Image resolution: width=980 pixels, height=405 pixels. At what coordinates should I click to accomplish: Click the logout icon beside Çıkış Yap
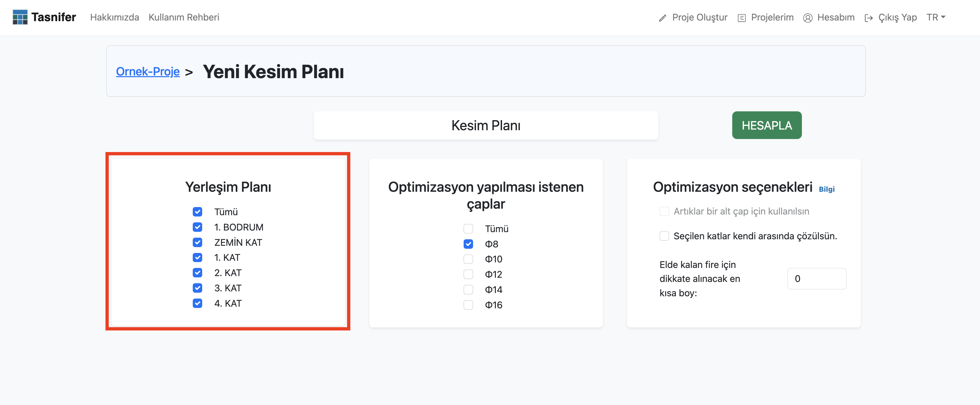[868, 18]
